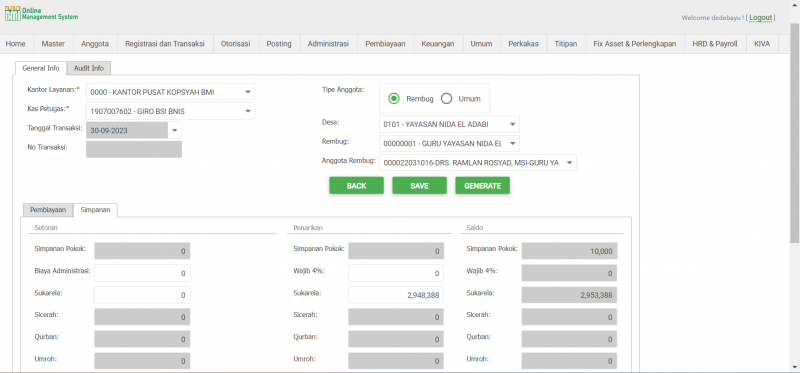Switch to the Simpanan sub-tab
The width and height of the screenshot is (800, 373).
[95, 210]
